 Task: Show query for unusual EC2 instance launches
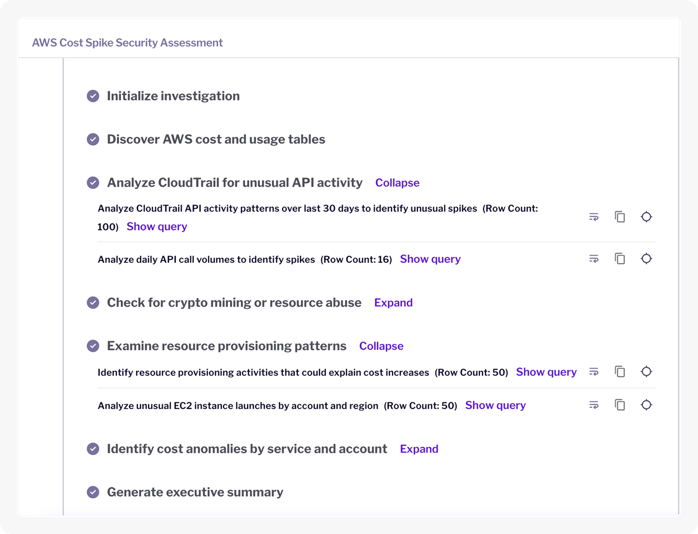coord(495,405)
